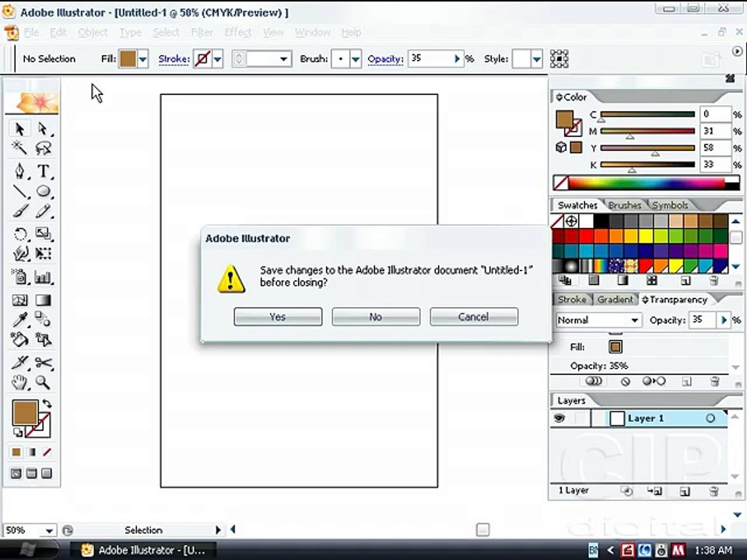Choose the Hand tool
747x560 pixels.
(x=19, y=383)
